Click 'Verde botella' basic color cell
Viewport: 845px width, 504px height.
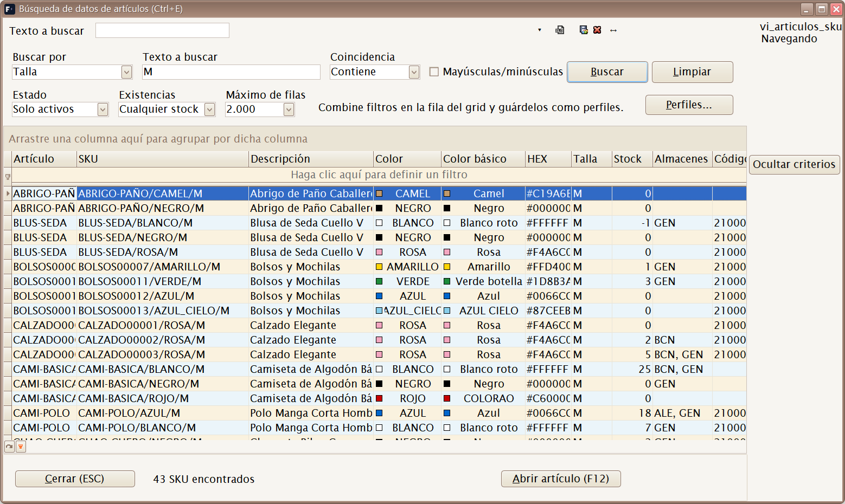[x=483, y=281]
